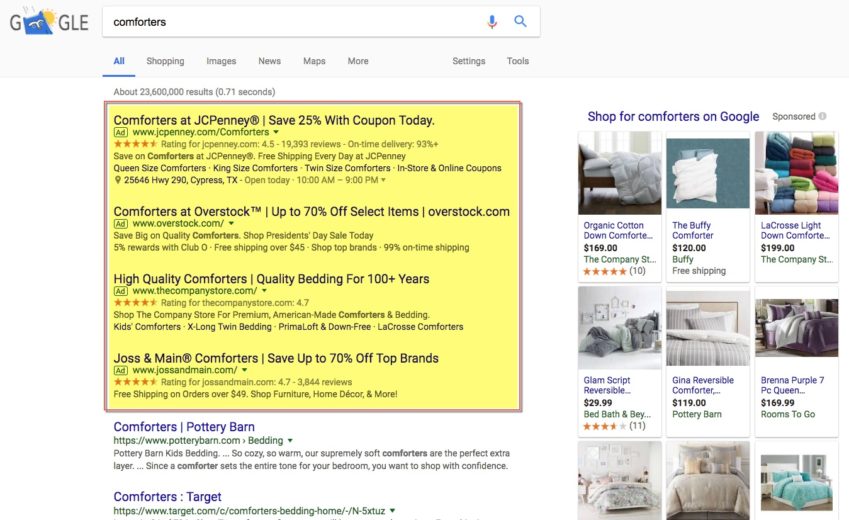This screenshot has height=520, width=849.
Task: Click King Size Comforters sitelink
Action: [x=255, y=168]
